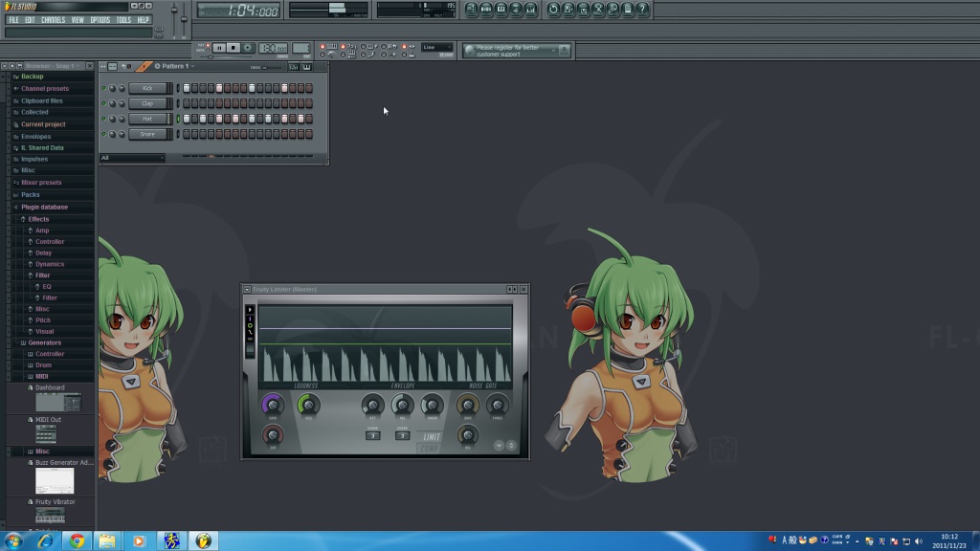Screen dimensions: 980x551
Task: Open Internet Explorer from the taskbar
Action: 46,541
